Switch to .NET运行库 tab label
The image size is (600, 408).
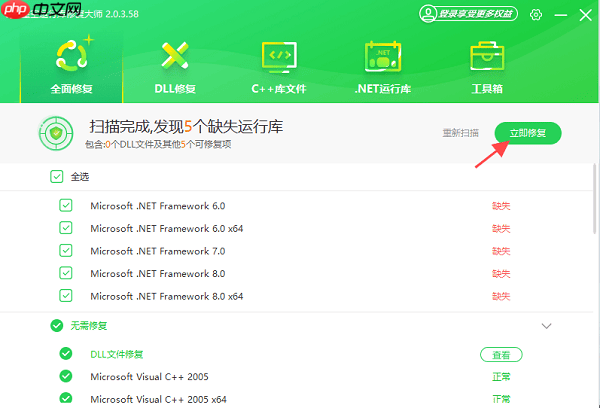pos(383,89)
